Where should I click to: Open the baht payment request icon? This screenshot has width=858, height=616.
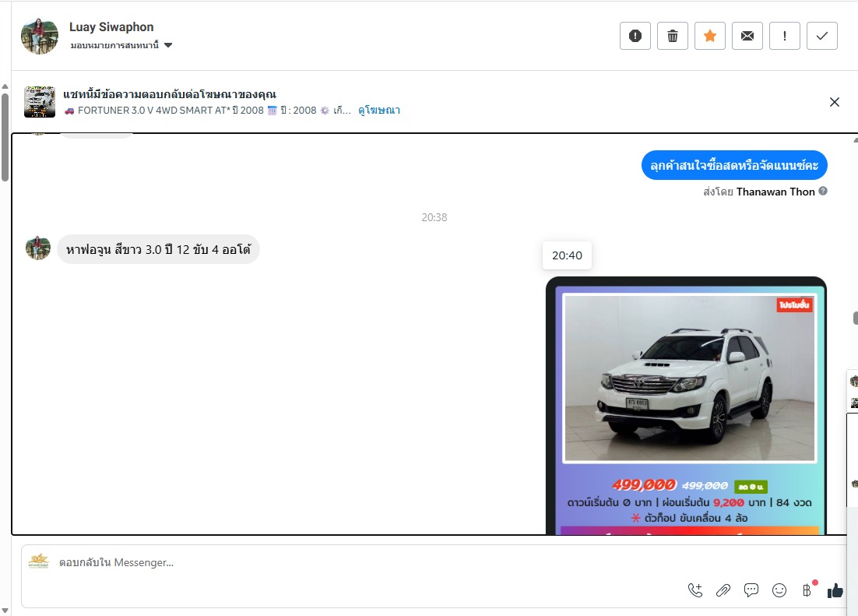(x=807, y=590)
